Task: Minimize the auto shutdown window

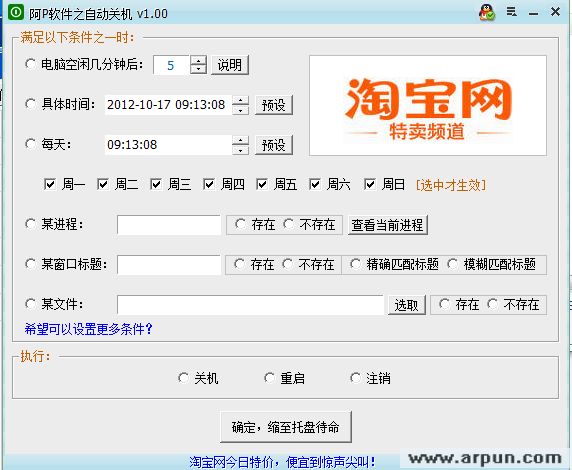Action: click(533, 13)
